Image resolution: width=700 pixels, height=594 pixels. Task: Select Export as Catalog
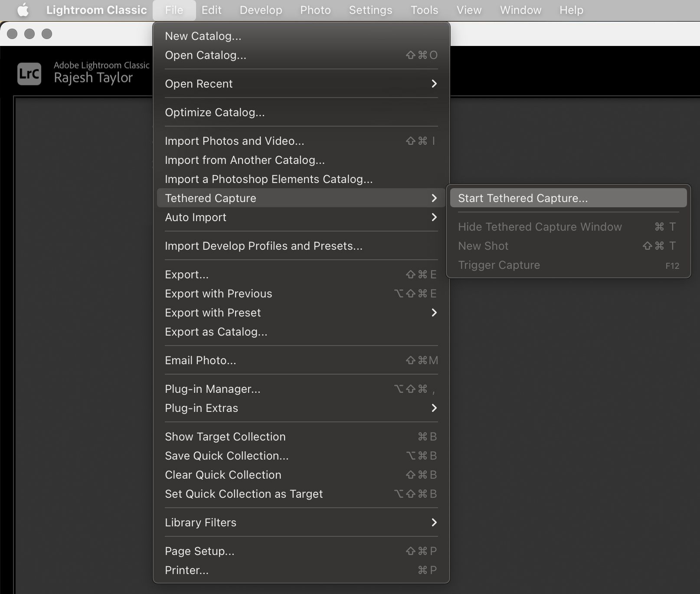pos(216,332)
